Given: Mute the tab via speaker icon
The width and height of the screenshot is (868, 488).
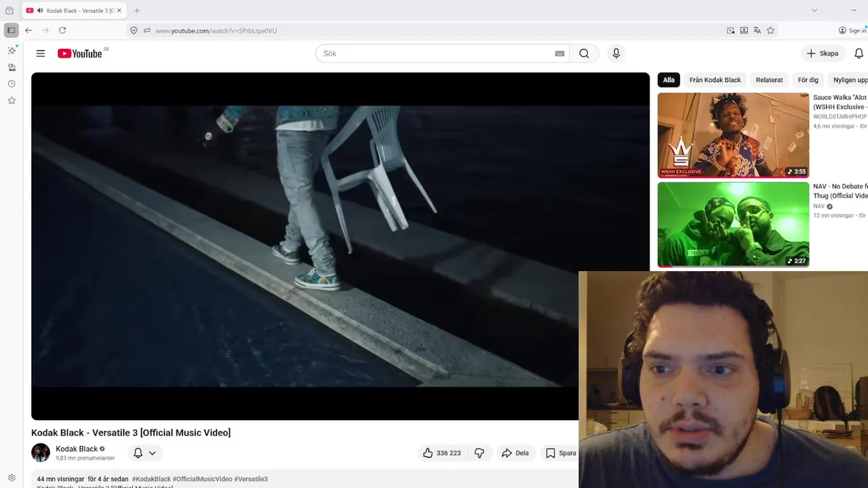Looking at the screenshot, I should (x=40, y=11).
